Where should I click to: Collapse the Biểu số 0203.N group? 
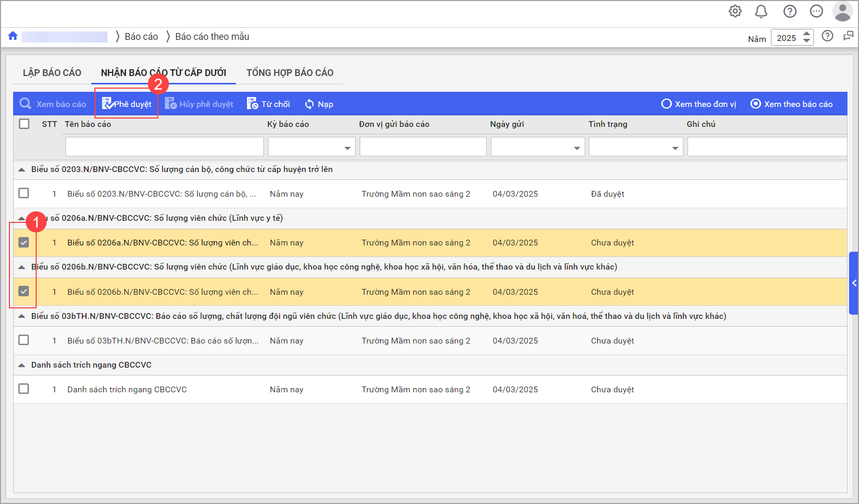(22, 169)
